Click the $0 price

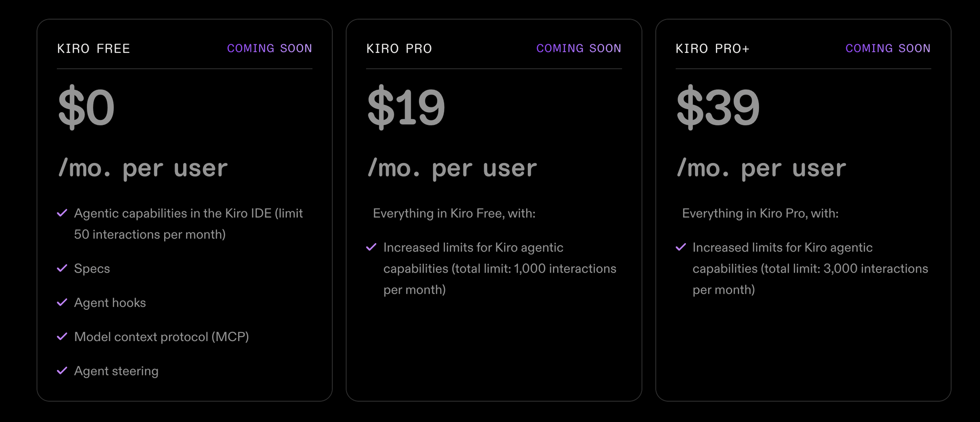(86, 107)
